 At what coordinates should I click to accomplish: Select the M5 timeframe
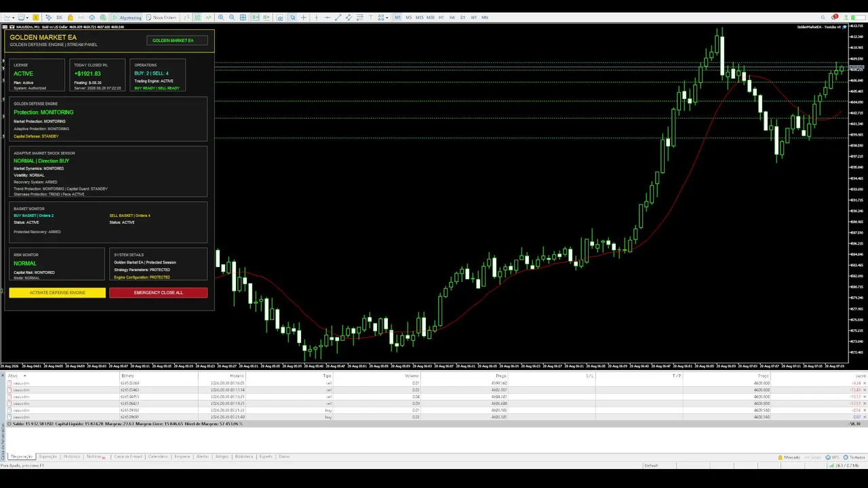pyautogui.click(x=409, y=18)
